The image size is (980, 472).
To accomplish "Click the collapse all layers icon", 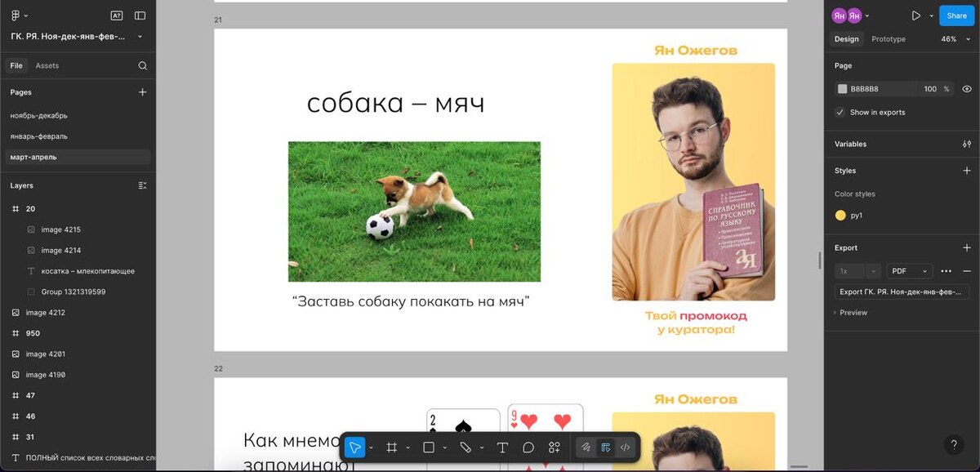I will 143,185.
